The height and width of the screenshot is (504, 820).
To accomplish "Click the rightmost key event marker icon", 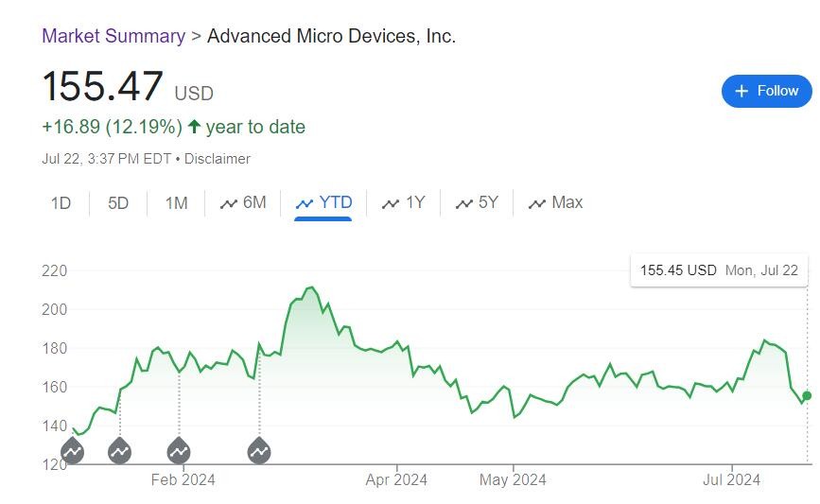I will (x=259, y=452).
